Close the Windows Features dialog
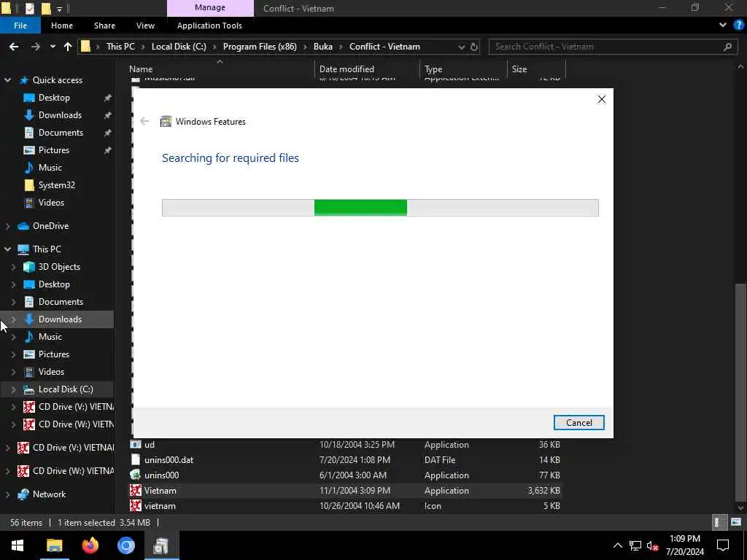 [602, 99]
